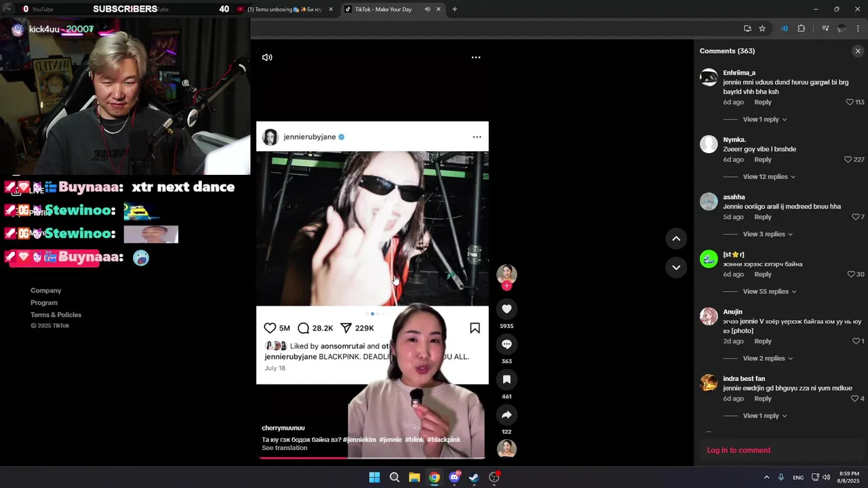The height and width of the screenshot is (488, 868).
Task: Click install app icon in address bar
Action: (747, 28)
